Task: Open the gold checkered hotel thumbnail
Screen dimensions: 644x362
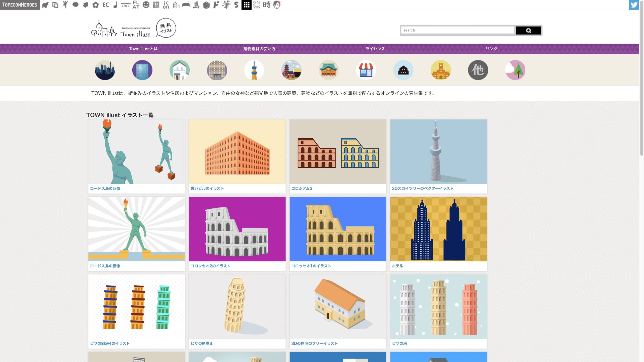Action: pos(438,229)
